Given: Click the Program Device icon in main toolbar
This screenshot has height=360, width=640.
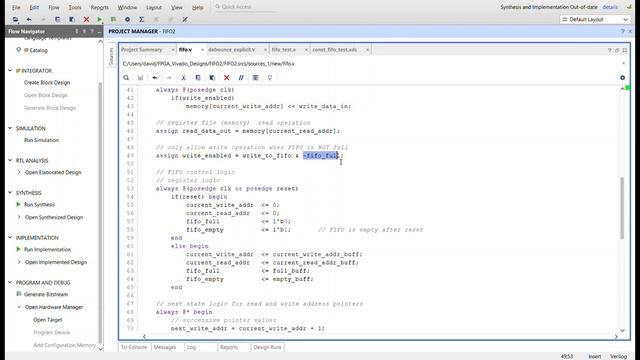Looking at the screenshot, I should [113, 19].
